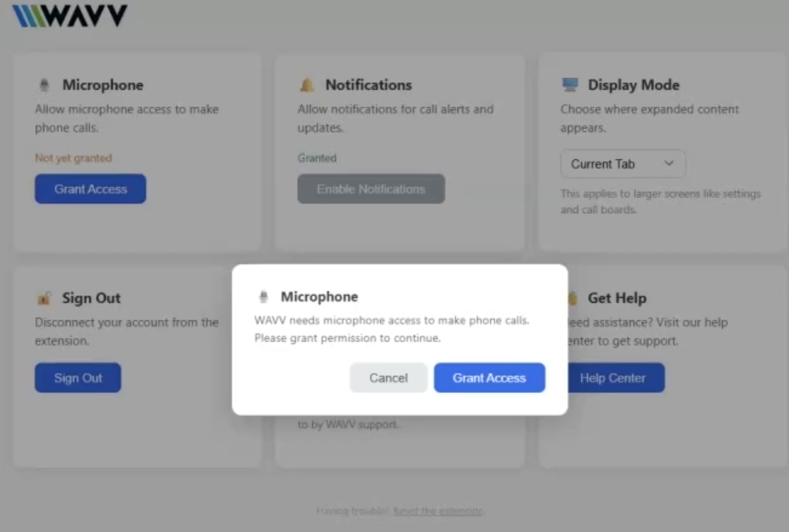Click 'to by WAVV support' text
This screenshot has width=789, height=532.
pyautogui.click(x=348, y=424)
